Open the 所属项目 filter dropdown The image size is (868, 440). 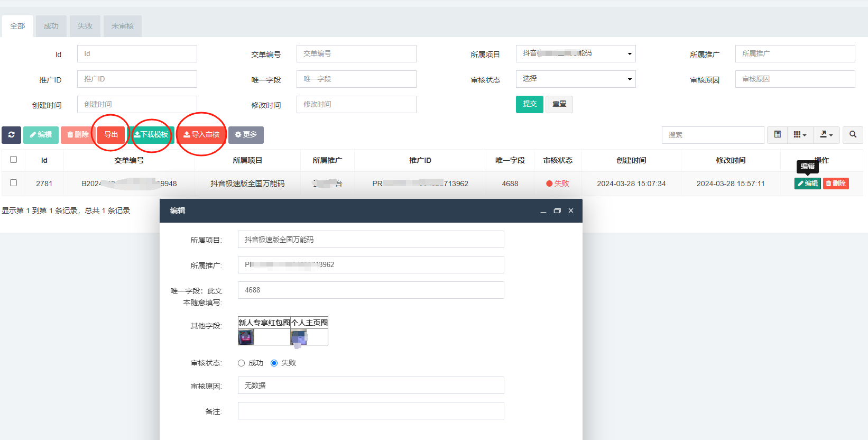click(576, 53)
